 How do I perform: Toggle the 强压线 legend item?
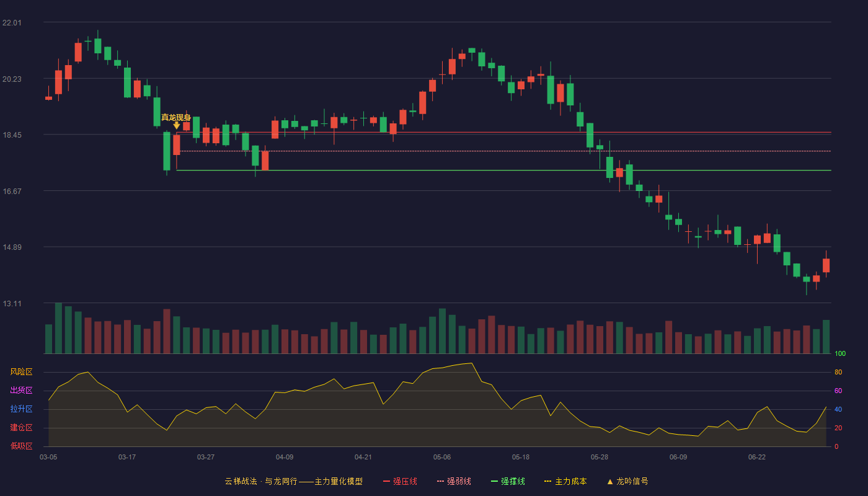pyautogui.click(x=400, y=481)
